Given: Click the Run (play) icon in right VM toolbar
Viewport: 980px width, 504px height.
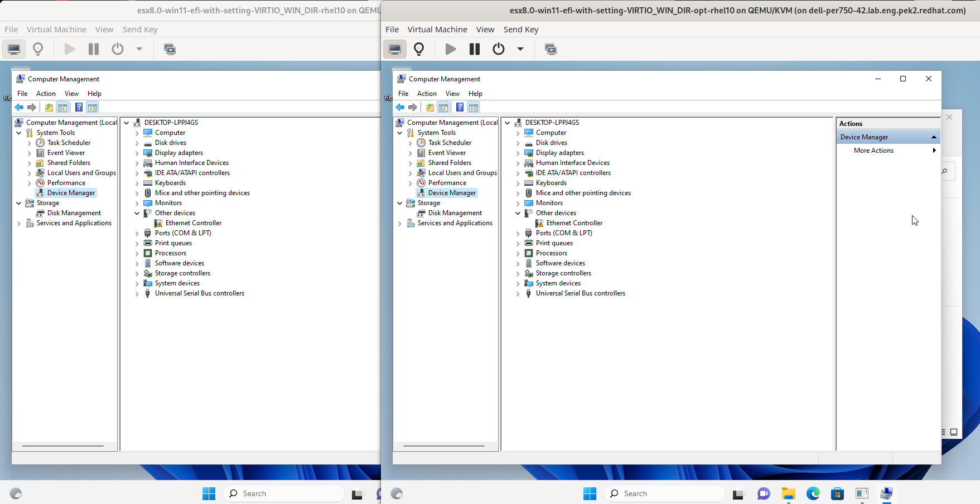Looking at the screenshot, I should [x=451, y=49].
